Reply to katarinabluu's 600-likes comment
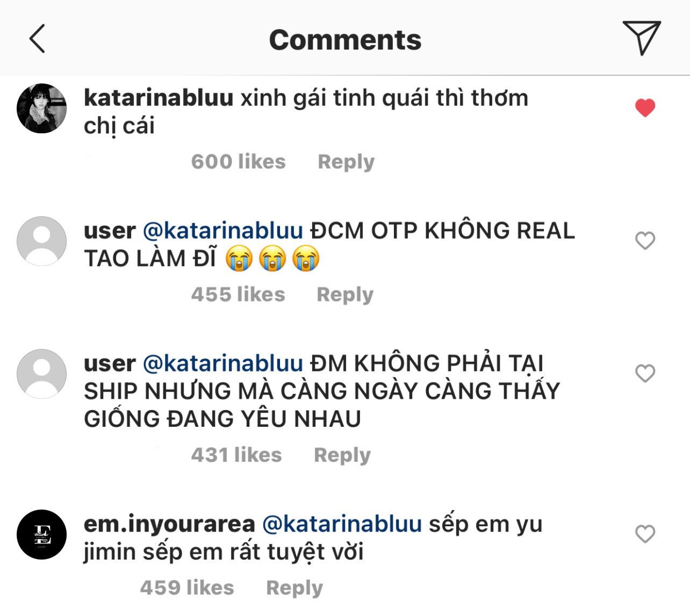690x616 pixels. tap(346, 162)
